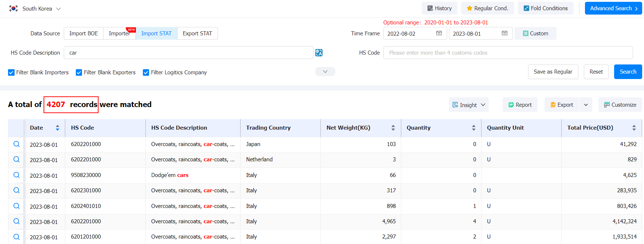This screenshot has width=644, height=244.
Task: Open record with total price 4,142,324
Action: [16, 221]
